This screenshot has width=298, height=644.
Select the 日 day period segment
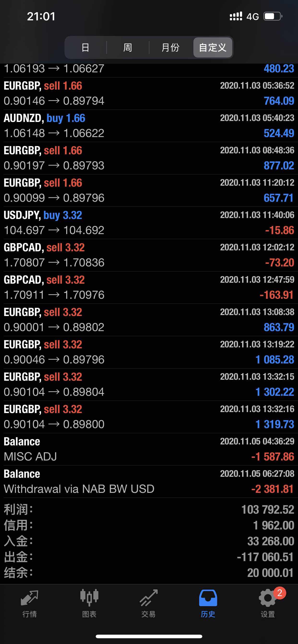(85, 47)
